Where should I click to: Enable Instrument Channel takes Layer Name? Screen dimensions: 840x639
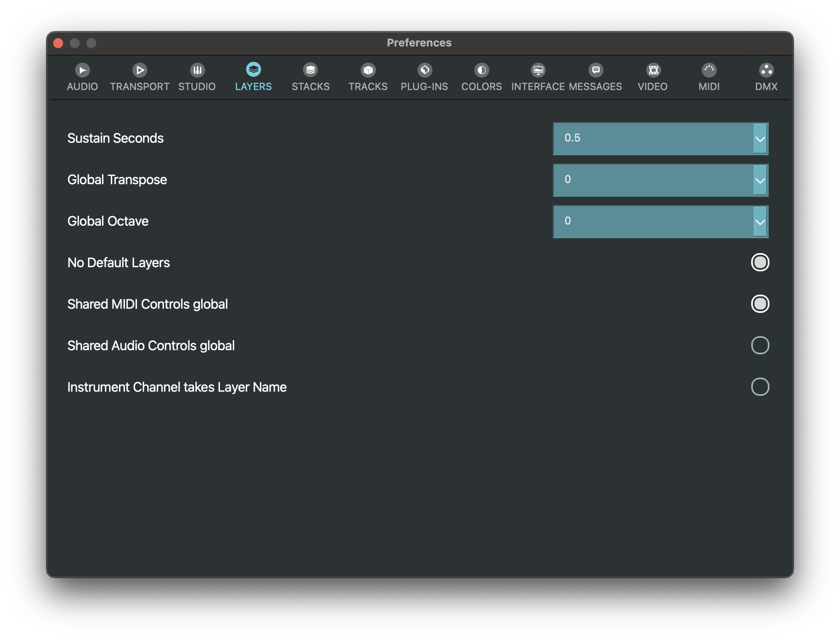(760, 387)
